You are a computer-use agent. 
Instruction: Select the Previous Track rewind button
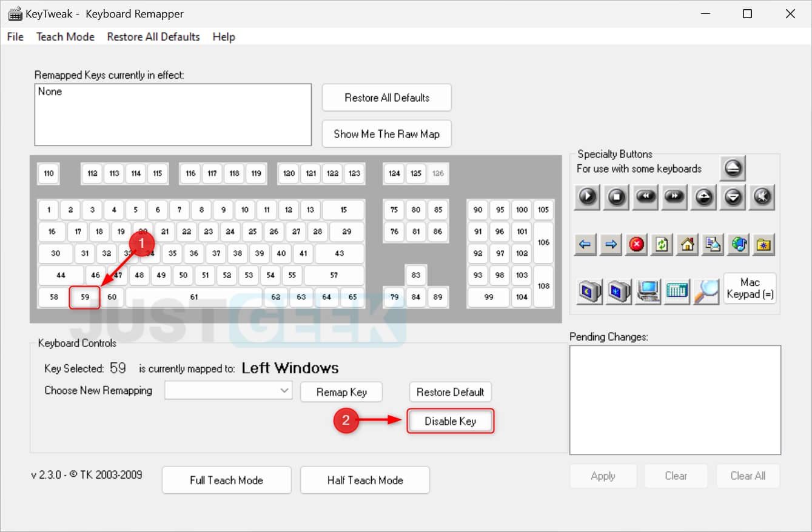[645, 198]
